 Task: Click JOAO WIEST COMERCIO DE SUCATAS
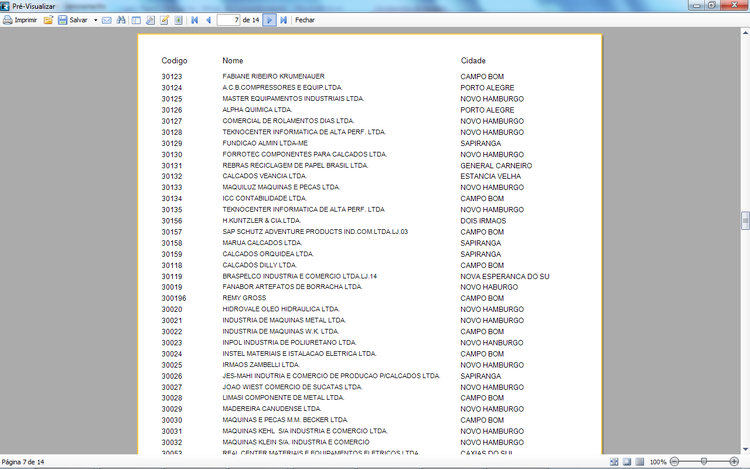292,387
